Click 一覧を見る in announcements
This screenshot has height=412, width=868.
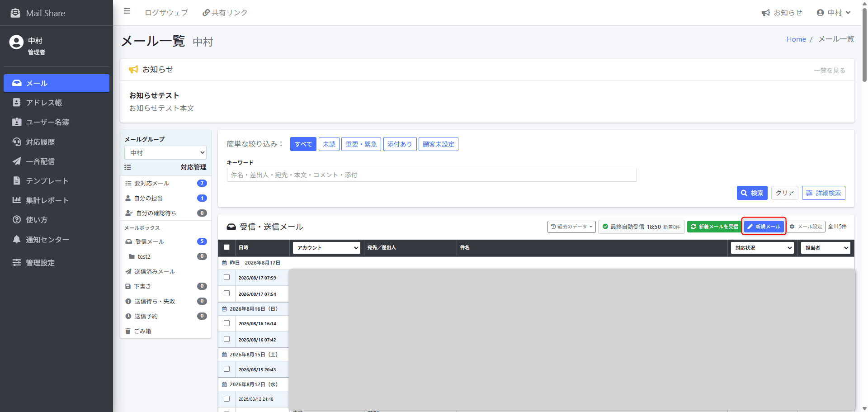click(x=830, y=71)
